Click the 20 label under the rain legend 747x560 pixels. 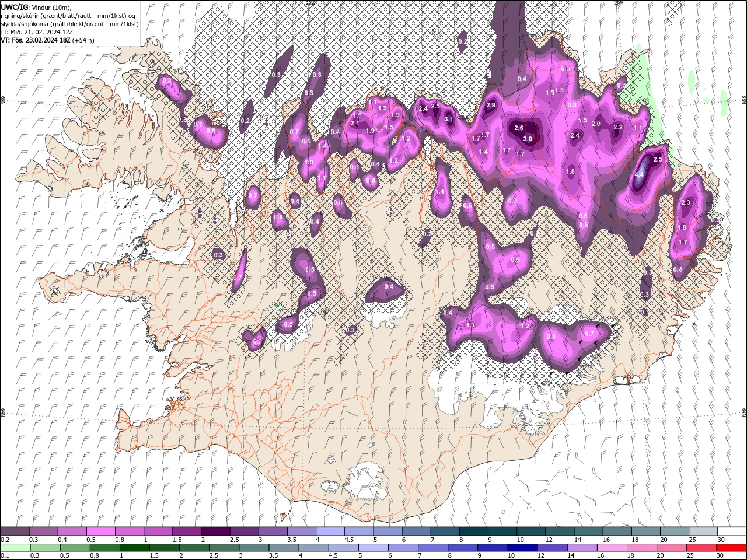pyautogui.click(x=659, y=556)
